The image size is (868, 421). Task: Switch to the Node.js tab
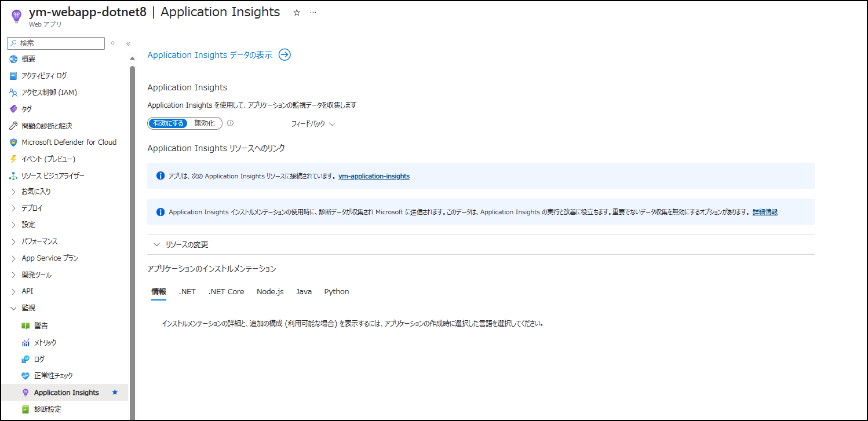[x=270, y=292]
